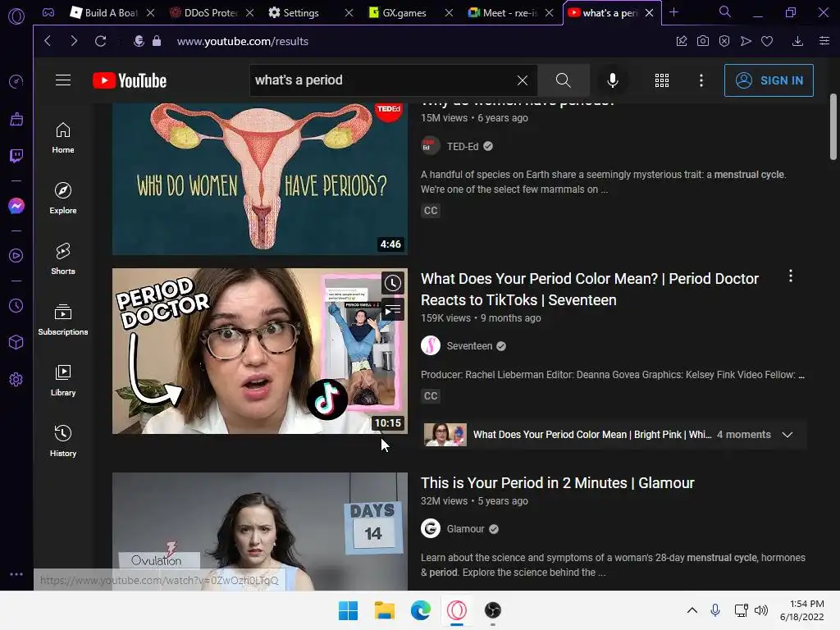Viewport: 840px width, 630px height.
Task: Open action menu for Period Doctor video
Action: pos(791,276)
